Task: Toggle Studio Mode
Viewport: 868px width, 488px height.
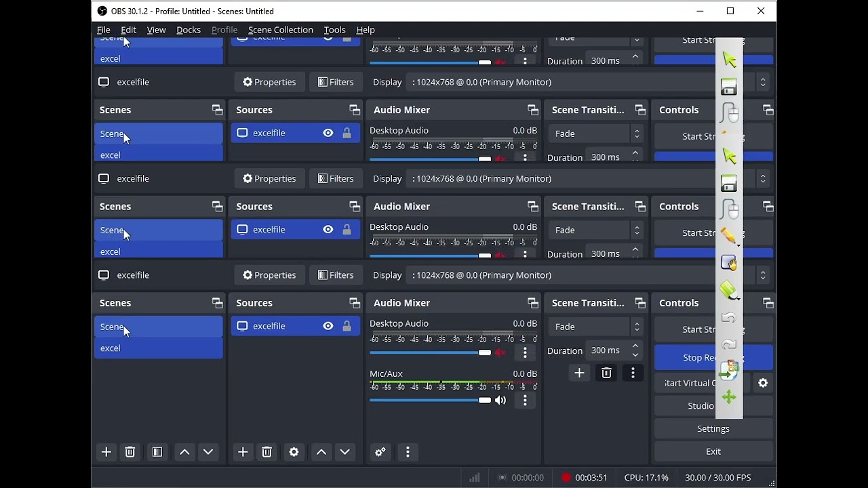Action: point(713,406)
